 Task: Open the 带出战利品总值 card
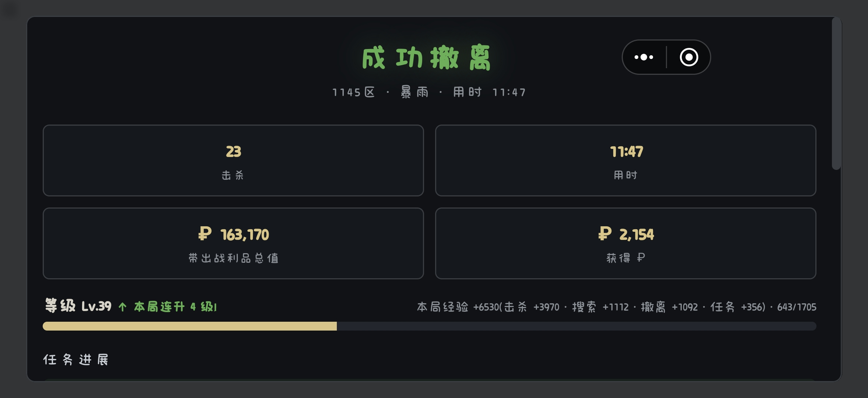pyautogui.click(x=233, y=243)
